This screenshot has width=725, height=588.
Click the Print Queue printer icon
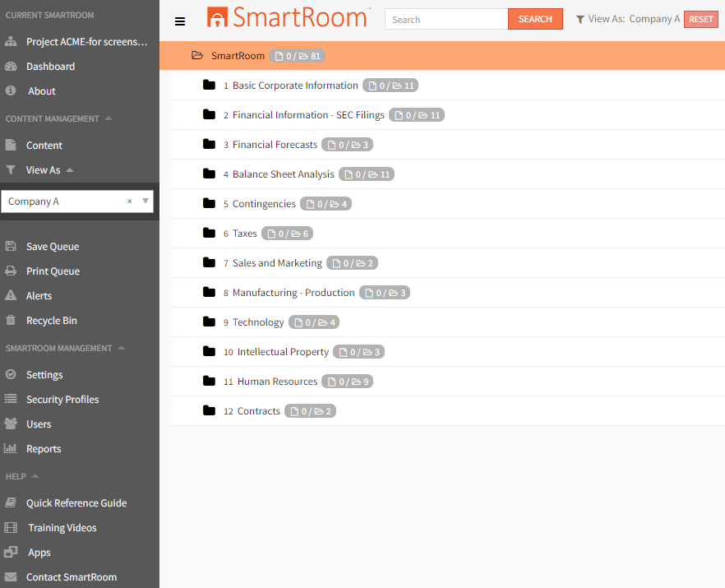[x=11, y=271]
